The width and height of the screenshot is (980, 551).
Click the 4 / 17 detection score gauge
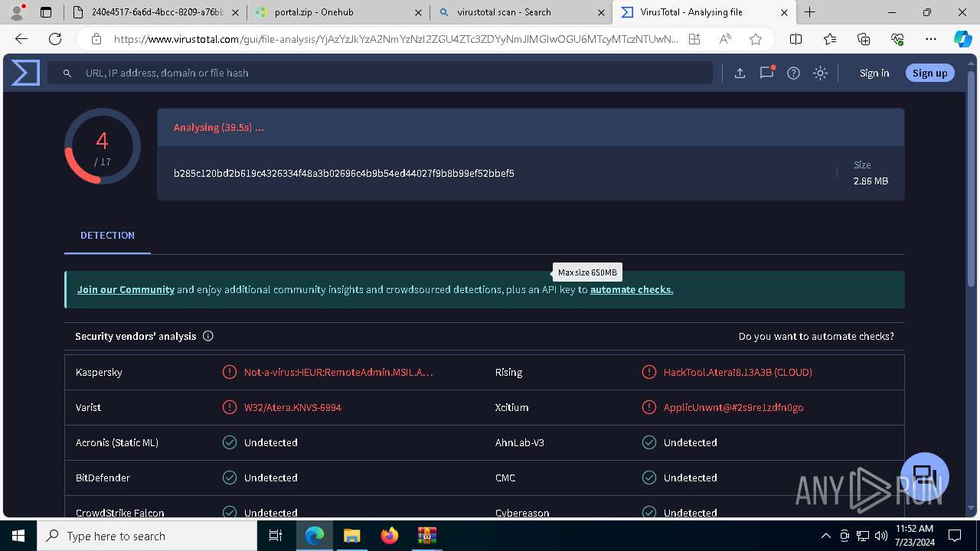[102, 146]
